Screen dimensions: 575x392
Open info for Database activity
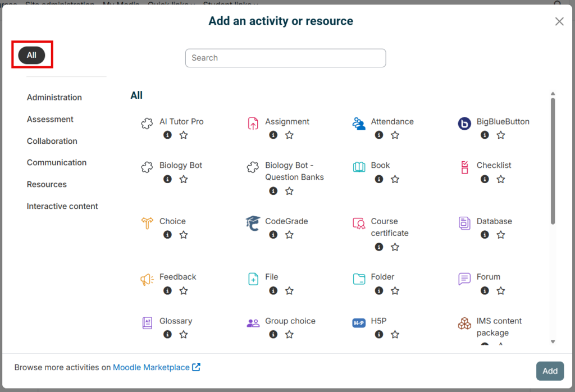[x=485, y=234]
